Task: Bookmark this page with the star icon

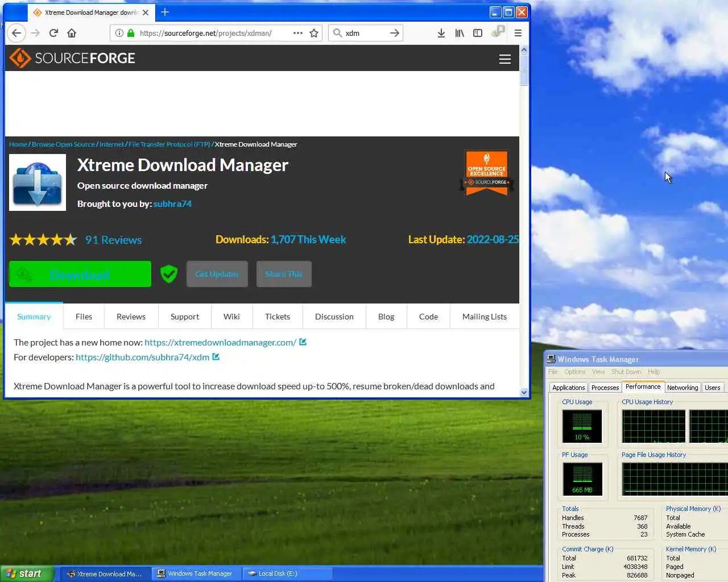Action: click(314, 33)
